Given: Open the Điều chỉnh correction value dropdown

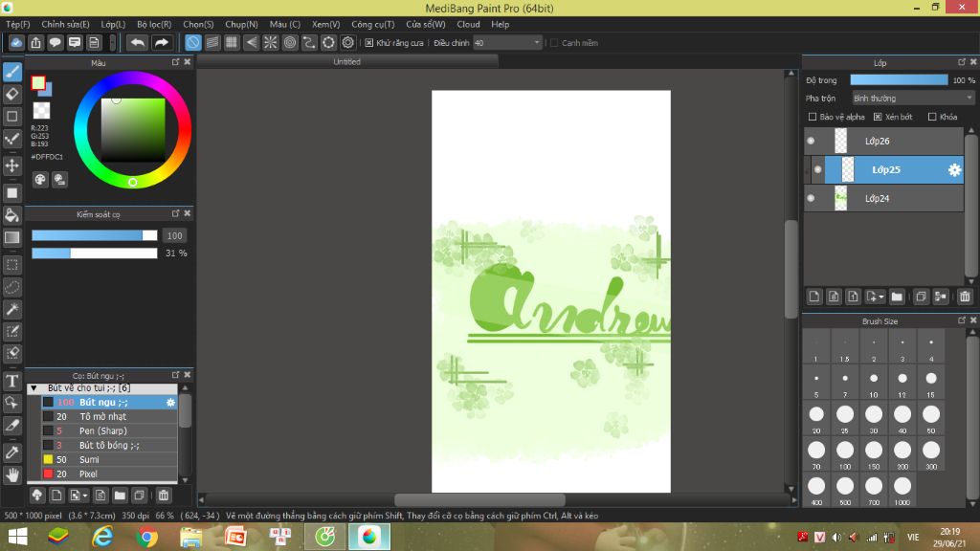Looking at the screenshot, I should click(x=507, y=43).
